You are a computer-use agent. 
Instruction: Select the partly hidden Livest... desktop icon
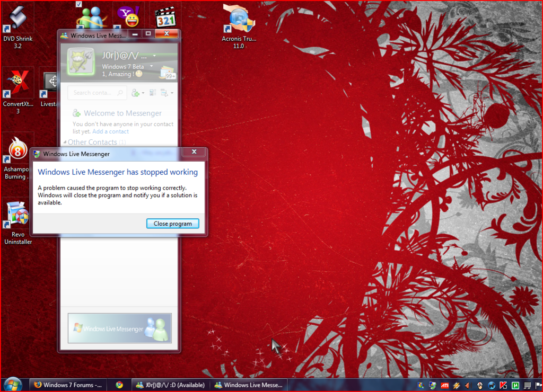point(48,88)
